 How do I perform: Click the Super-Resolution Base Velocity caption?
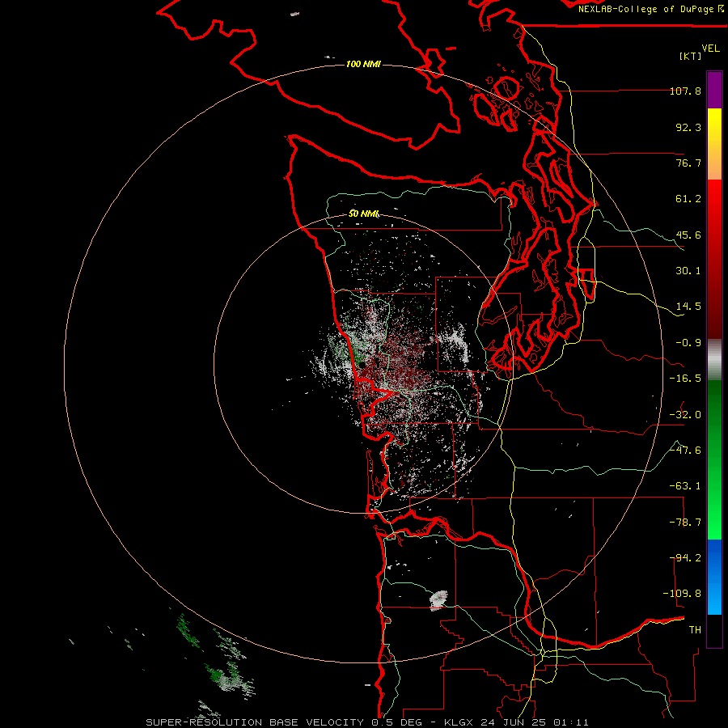pyautogui.click(x=367, y=722)
